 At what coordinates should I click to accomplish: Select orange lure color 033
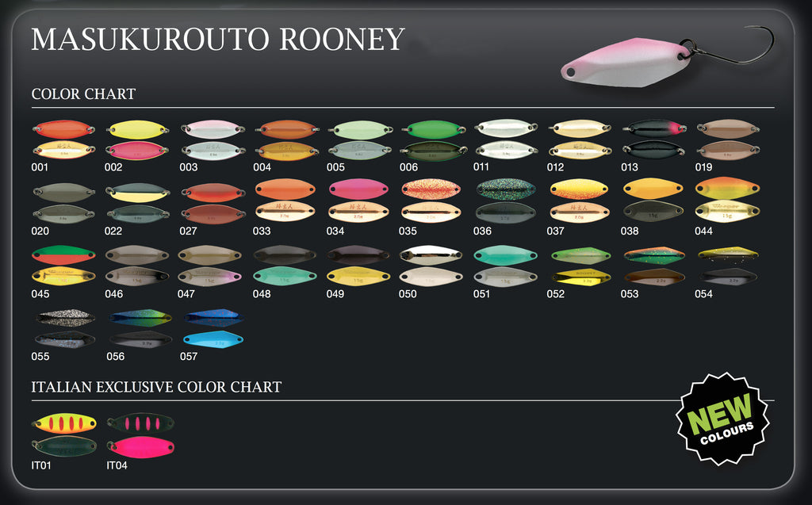pos(285,200)
